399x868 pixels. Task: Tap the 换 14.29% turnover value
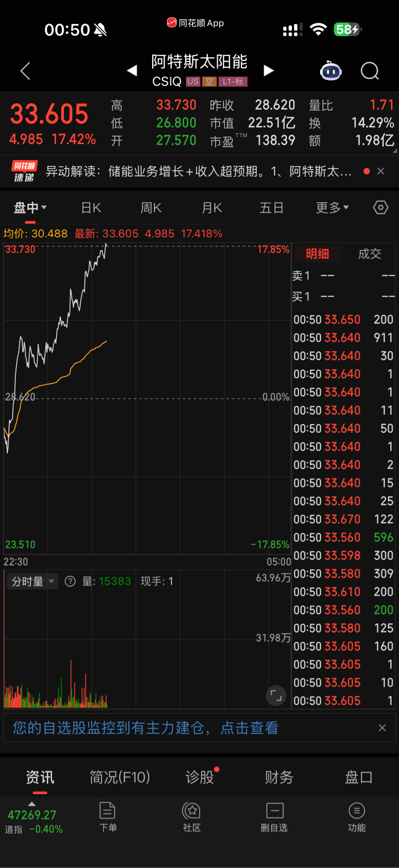[373, 123]
